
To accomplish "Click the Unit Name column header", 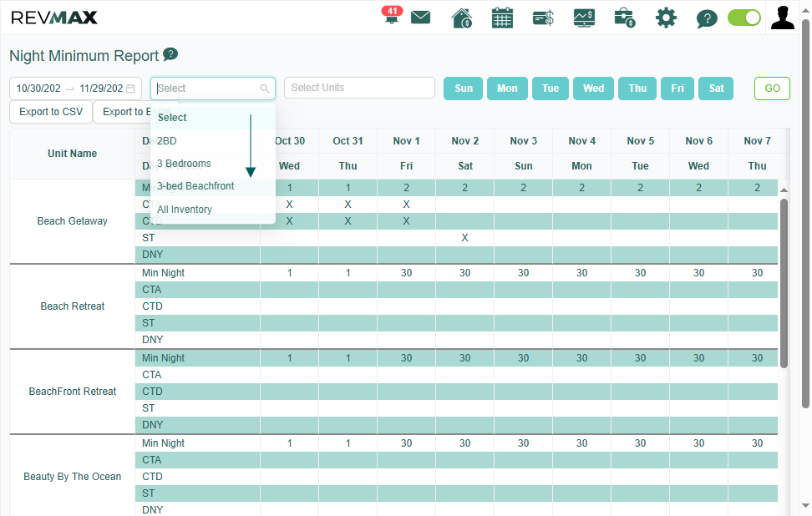I will [72, 154].
